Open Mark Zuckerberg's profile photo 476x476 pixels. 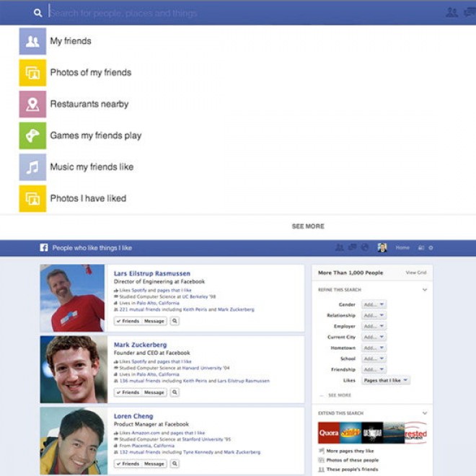tap(74, 369)
